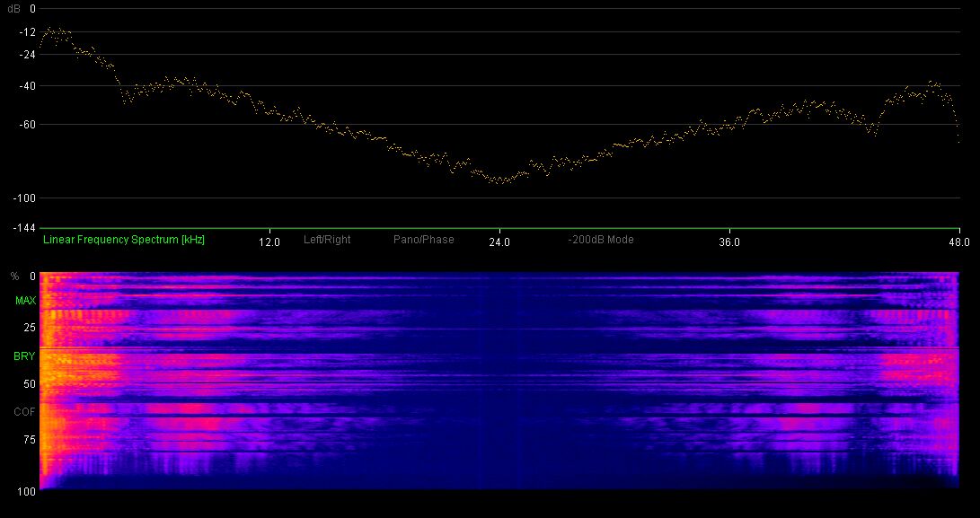Enable the Left/Right display mode
Viewport: 980px width, 518px height.
pyautogui.click(x=327, y=240)
